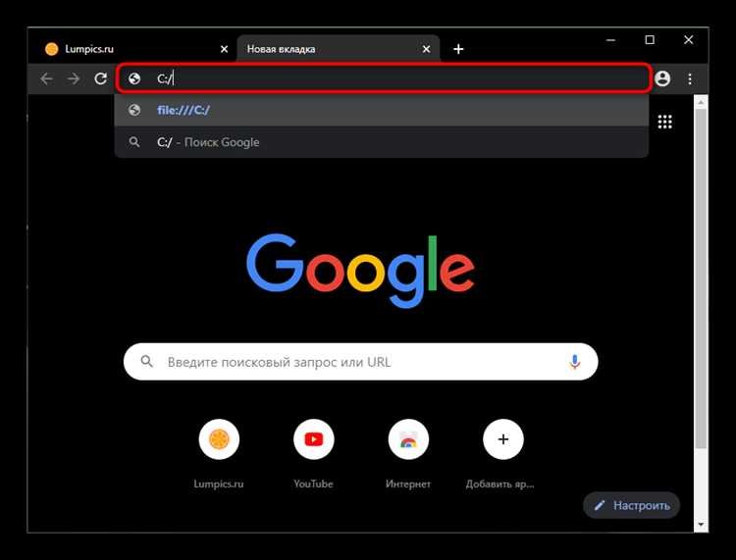Image resolution: width=736 pixels, height=560 pixels.
Task: Open the Google apps grid
Action: click(664, 122)
